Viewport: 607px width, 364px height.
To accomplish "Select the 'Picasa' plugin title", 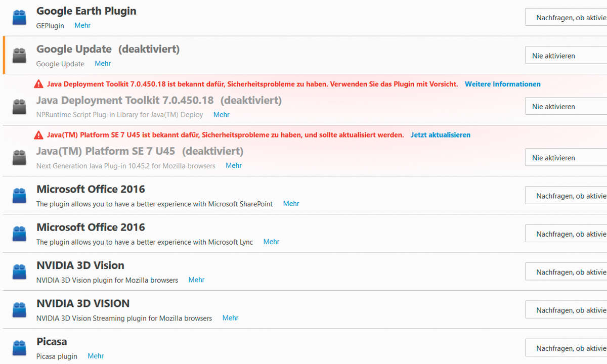I will pos(52,341).
